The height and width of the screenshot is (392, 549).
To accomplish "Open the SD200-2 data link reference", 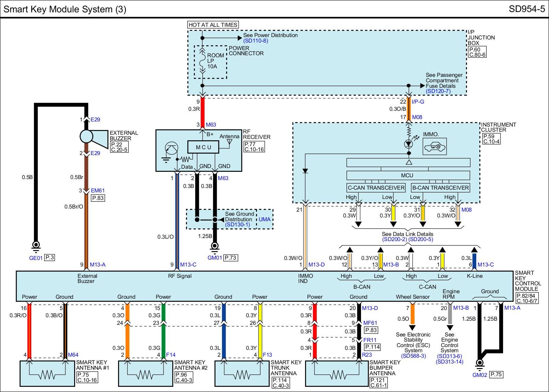I will pyautogui.click(x=394, y=239).
